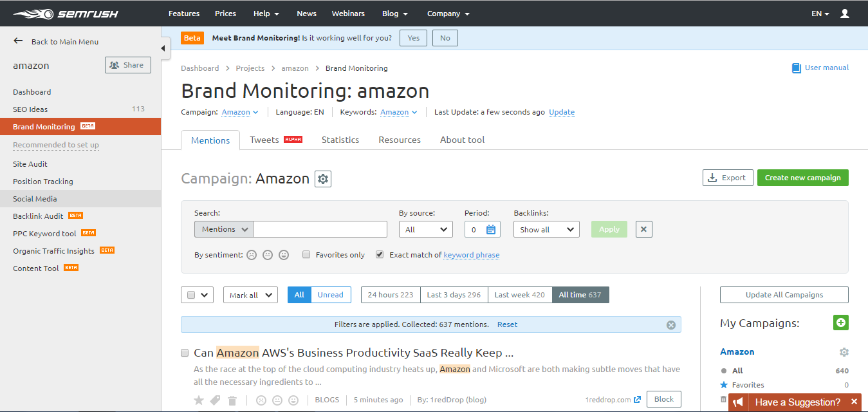Click the mentions search input field
This screenshot has width=868, height=412.
pos(320,229)
